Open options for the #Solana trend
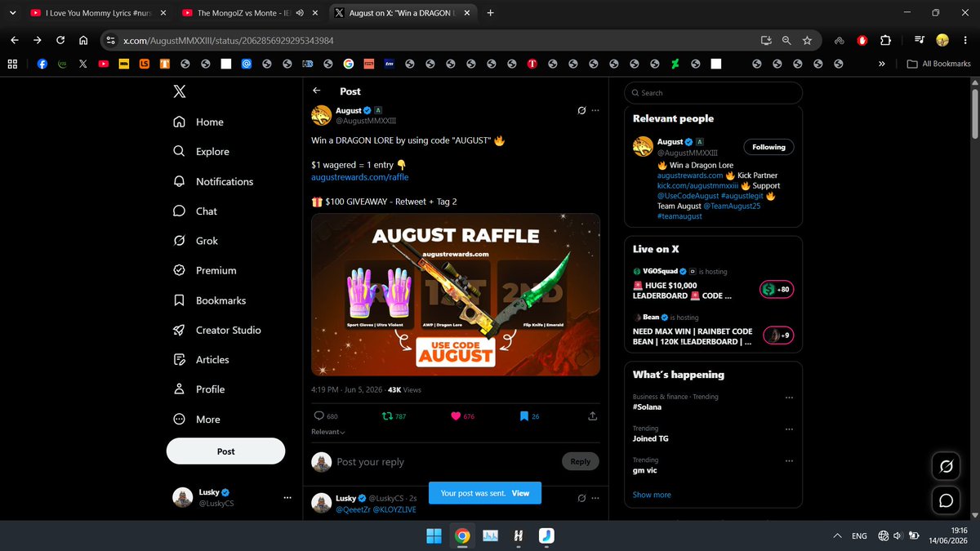Screen dimensions: 980x551 coord(789,398)
